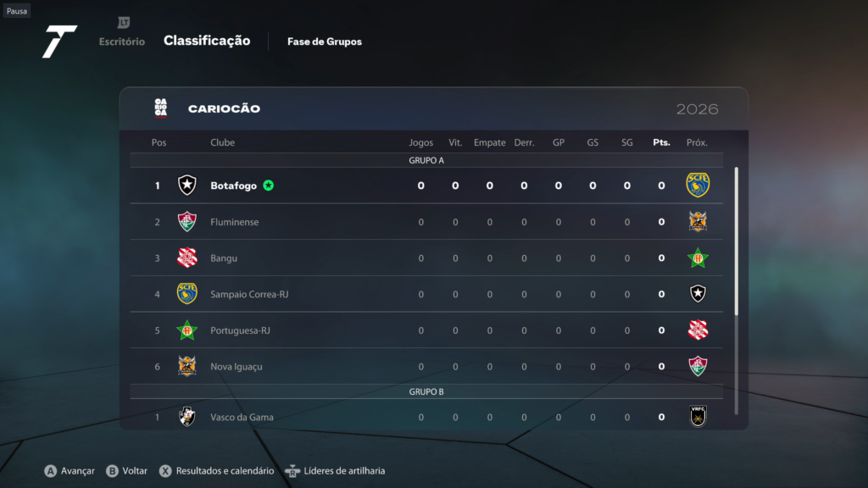Click the Portuguesa-RJ green star crest in row 5
868x488 pixels.
click(x=187, y=330)
